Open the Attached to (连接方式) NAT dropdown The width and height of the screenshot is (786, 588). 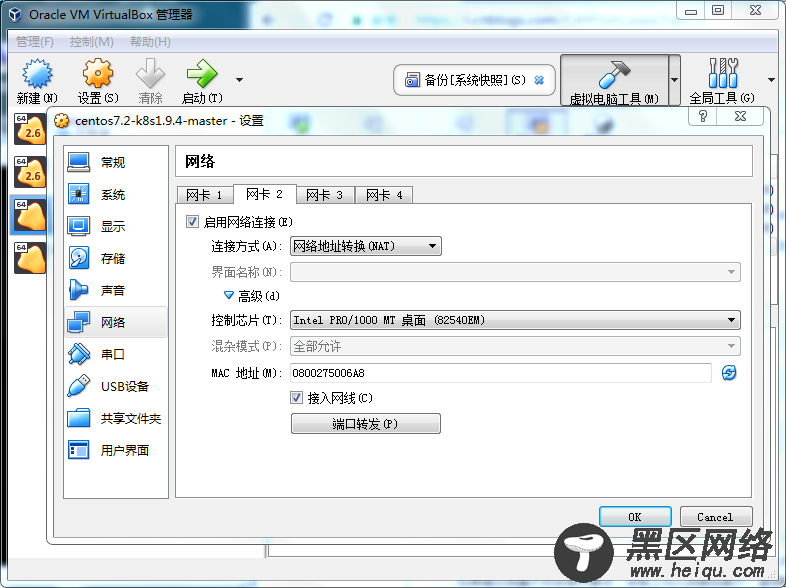coord(366,246)
